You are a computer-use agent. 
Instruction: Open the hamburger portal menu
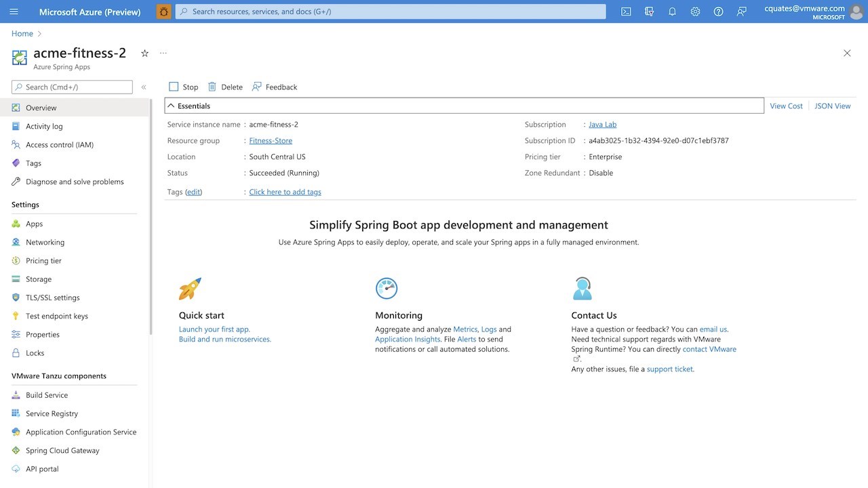point(14,12)
